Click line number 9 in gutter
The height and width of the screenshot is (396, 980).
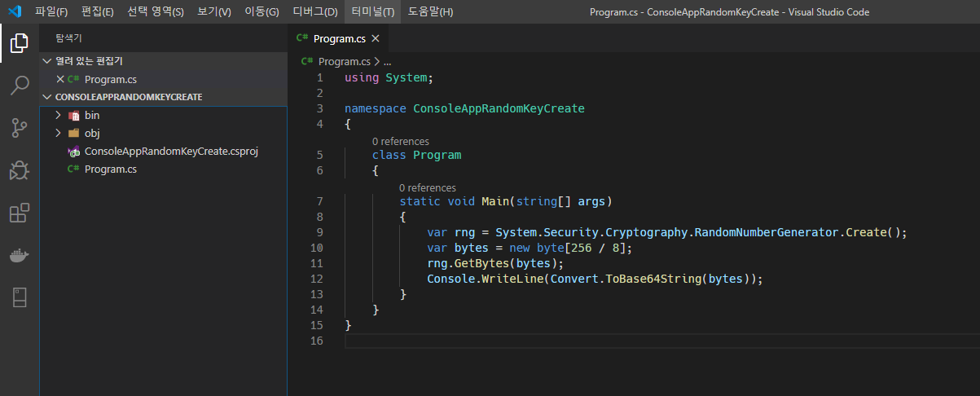point(319,232)
